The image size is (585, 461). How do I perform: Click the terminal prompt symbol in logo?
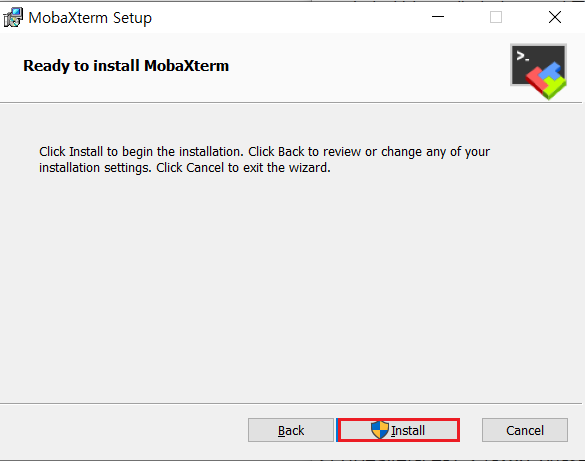point(522,56)
